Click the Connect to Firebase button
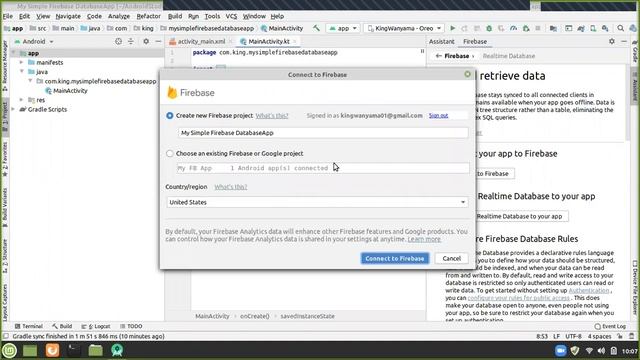Viewport: 640px width, 360px height. click(395, 258)
